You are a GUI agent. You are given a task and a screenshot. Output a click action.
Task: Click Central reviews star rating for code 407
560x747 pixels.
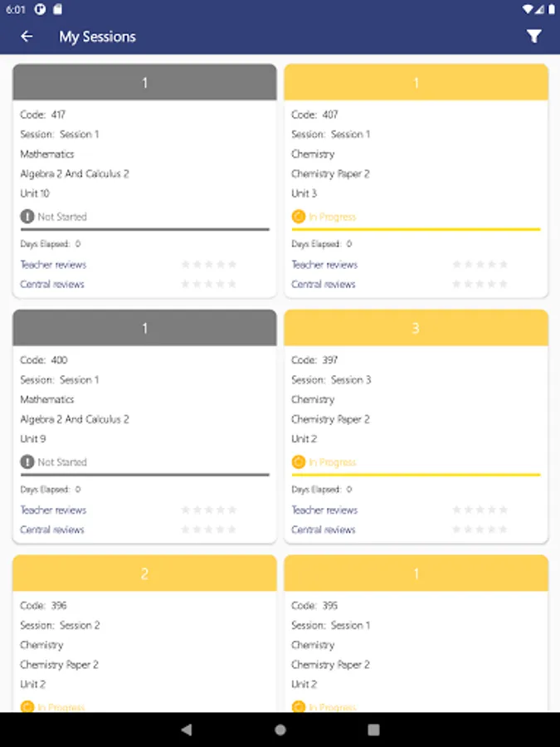(x=480, y=285)
